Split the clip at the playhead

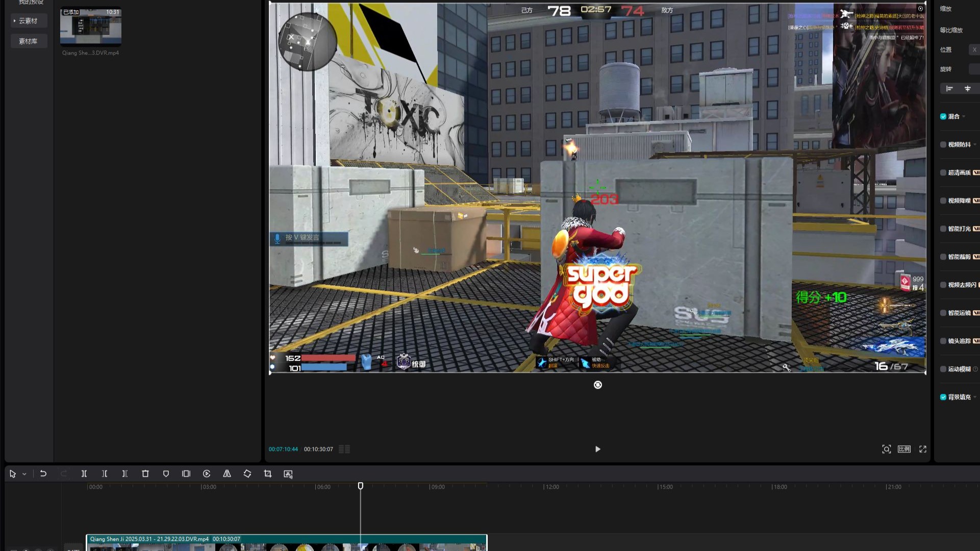click(84, 474)
